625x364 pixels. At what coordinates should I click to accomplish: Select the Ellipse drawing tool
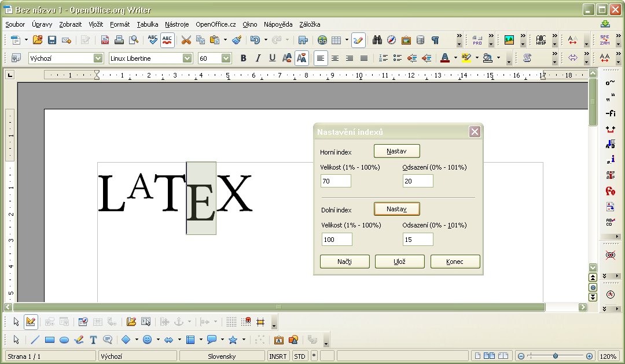pos(64,340)
